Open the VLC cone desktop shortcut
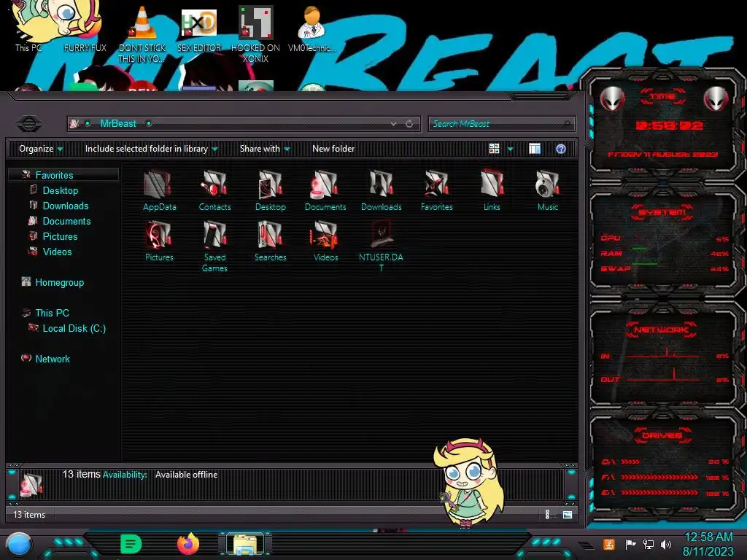The height and width of the screenshot is (560, 747). click(142, 34)
